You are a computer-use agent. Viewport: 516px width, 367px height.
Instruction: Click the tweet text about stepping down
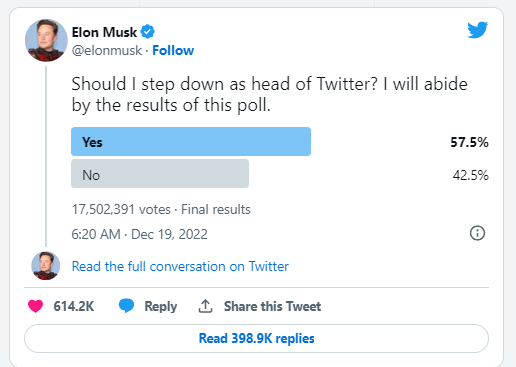[x=269, y=94]
